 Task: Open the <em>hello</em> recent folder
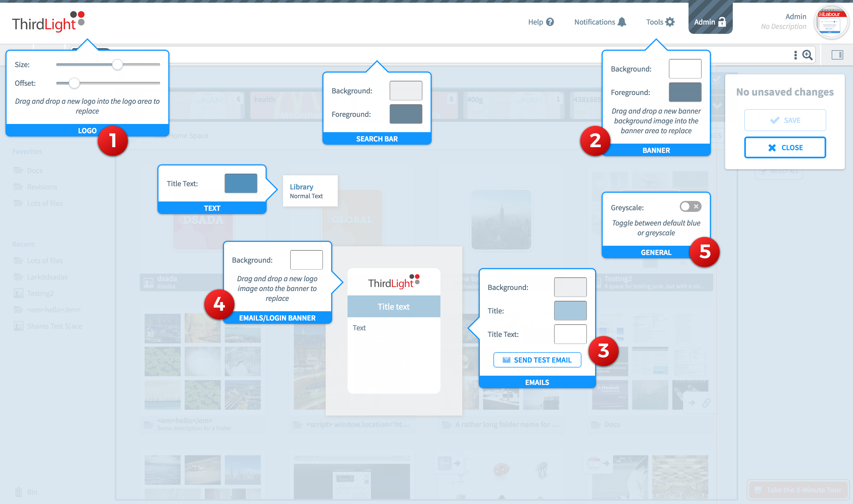coord(47,310)
